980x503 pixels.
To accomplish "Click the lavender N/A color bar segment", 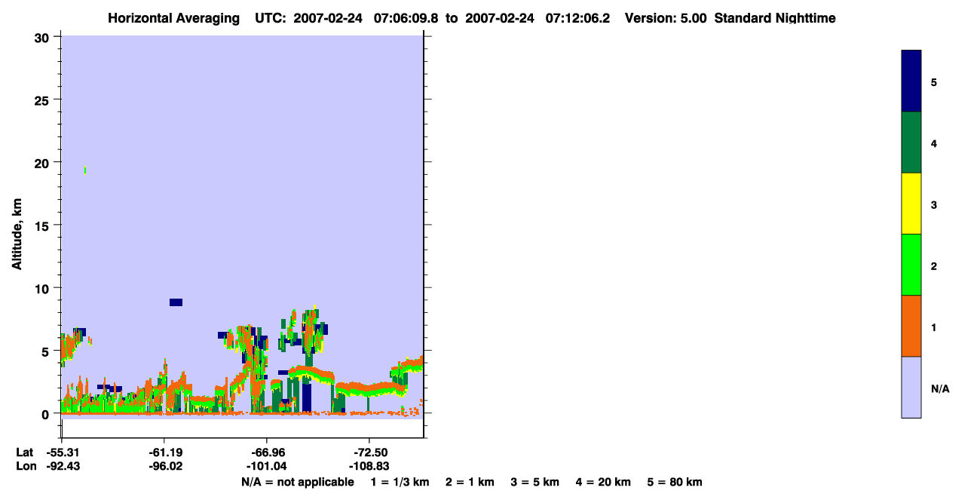I will [911, 387].
